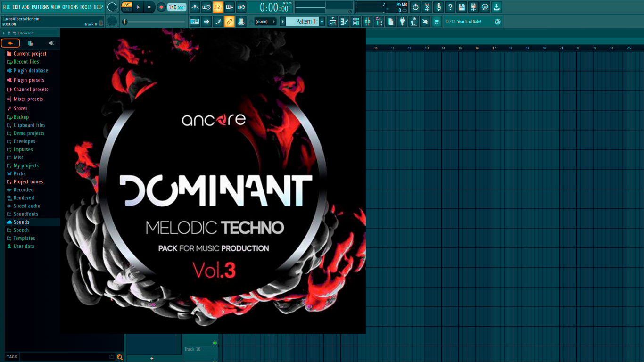The height and width of the screenshot is (362, 644).
Task: Open the FILE menu
Action: (x=7, y=7)
